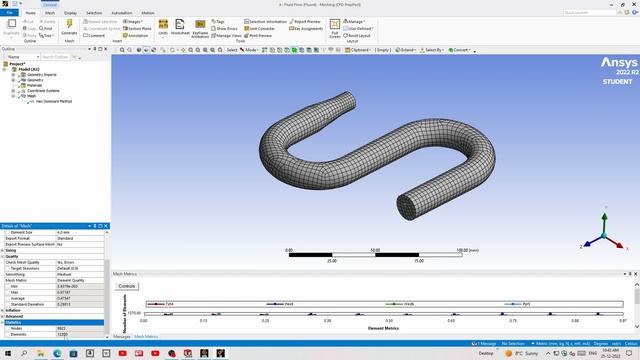Click the Controls button in Mesh Metrics
640x360 pixels.
[x=127, y=286]
